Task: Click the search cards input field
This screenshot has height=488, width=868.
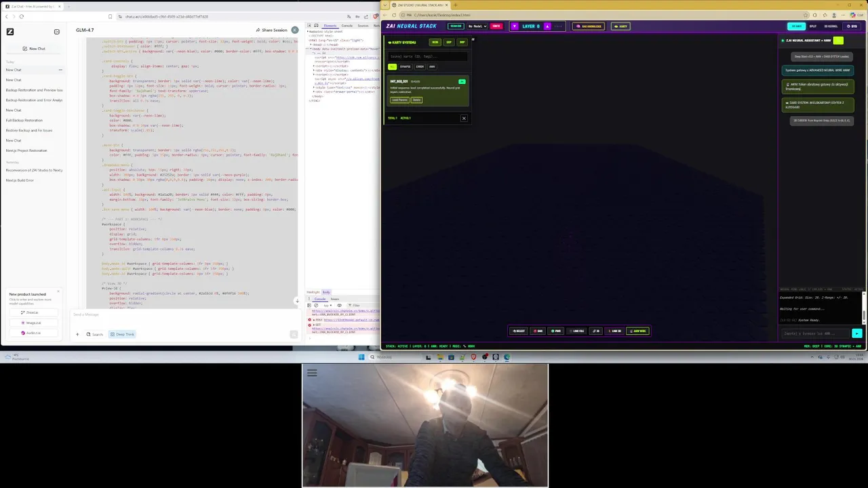Action: (427, 56)
